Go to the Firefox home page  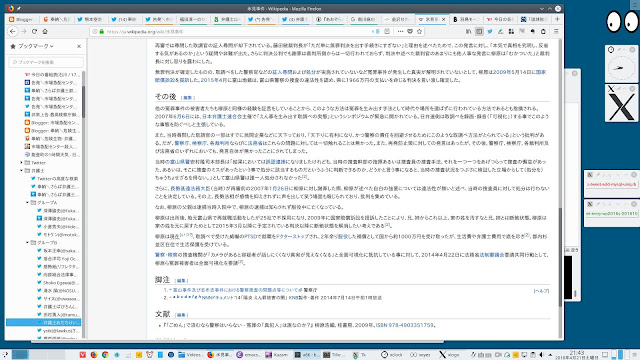pos(45,31)
